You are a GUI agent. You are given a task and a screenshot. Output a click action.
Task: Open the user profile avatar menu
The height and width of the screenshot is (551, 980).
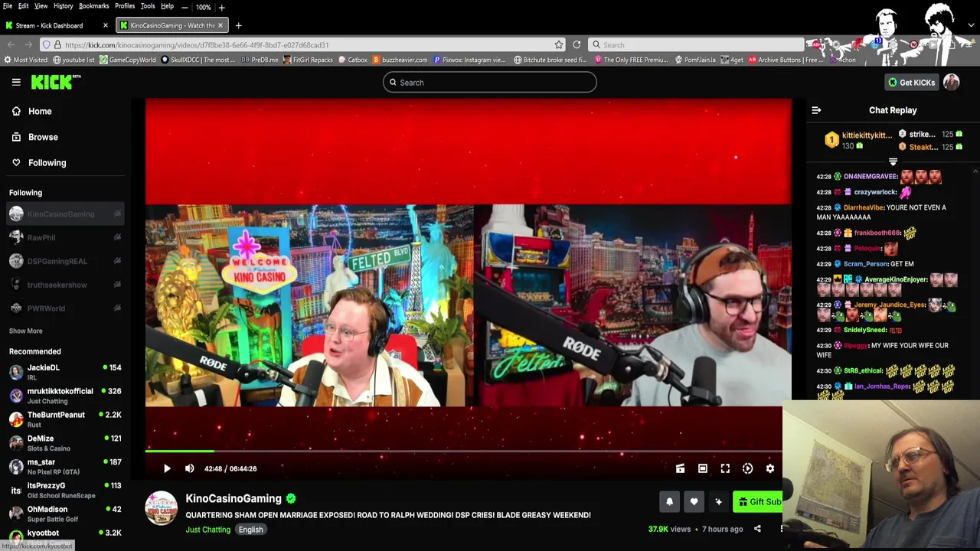(952, 82)
